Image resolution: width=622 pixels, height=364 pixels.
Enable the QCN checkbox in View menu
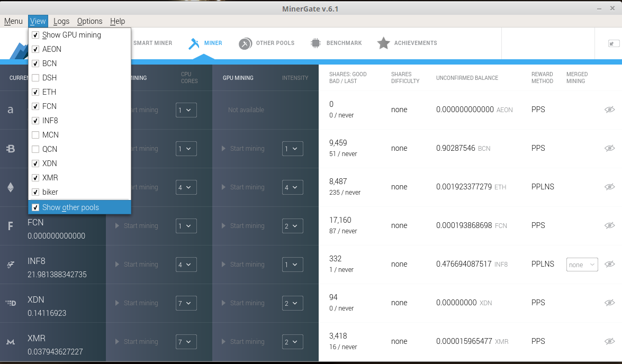(35, 149)
